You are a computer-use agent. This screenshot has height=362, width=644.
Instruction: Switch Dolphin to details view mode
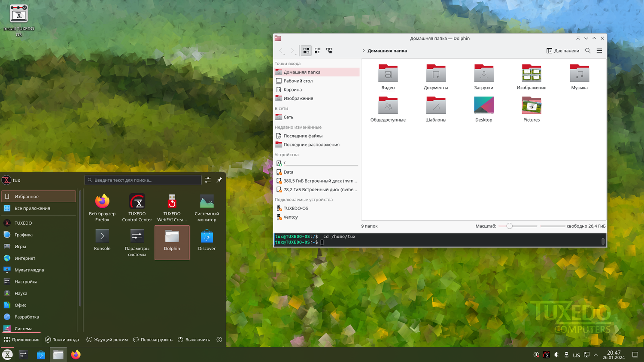(x=329, y=51)
